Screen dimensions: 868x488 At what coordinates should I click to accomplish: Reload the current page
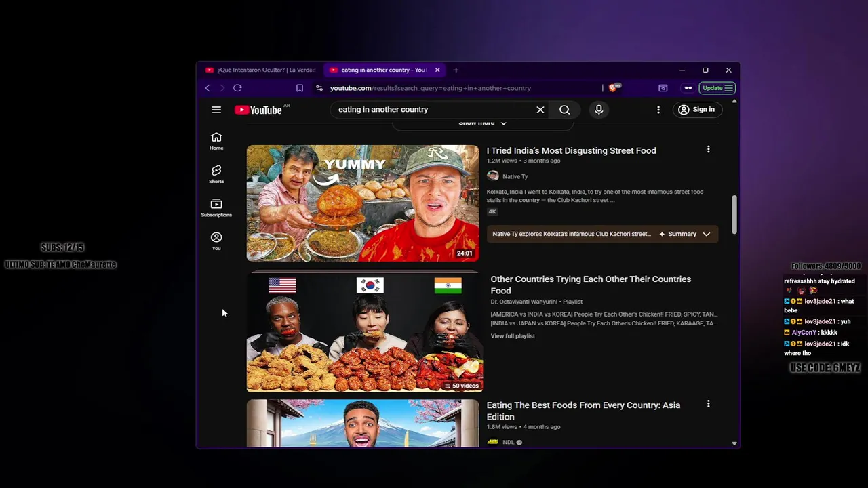pos(237,88)
